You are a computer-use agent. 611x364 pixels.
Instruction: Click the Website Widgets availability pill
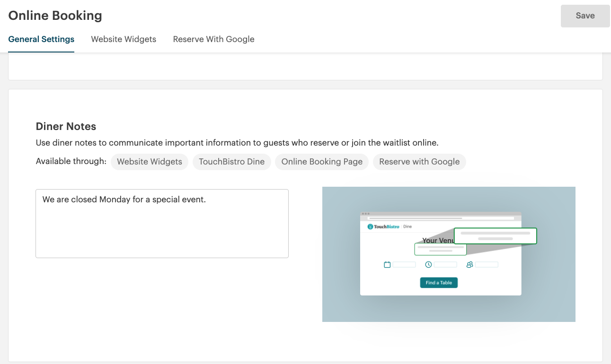[149, 162]
